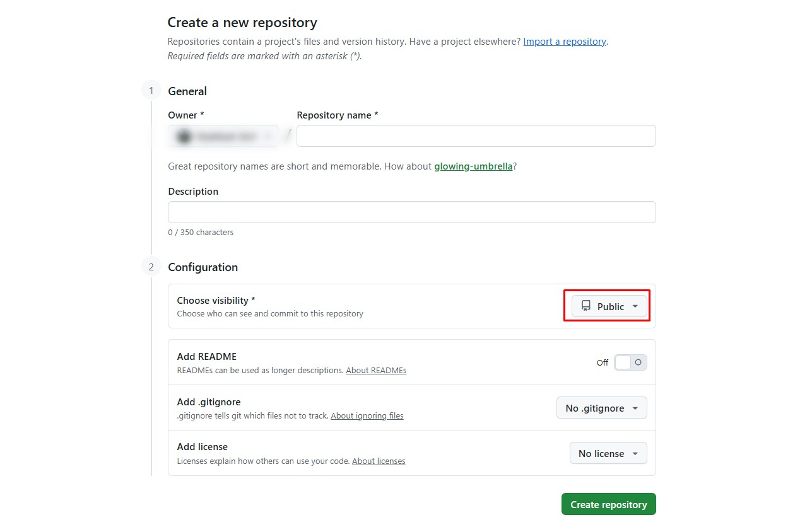Open the About READMEs link
800x532 pixels.
376,371
